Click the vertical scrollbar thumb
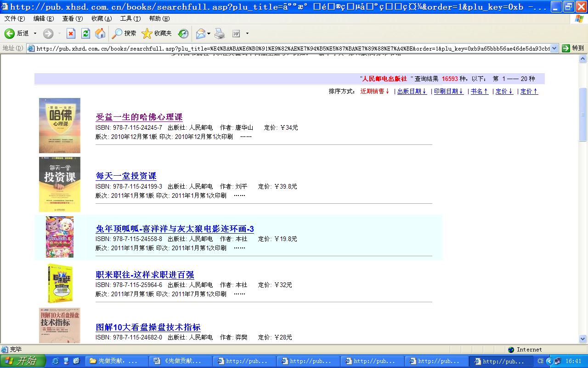 (583, 114)
